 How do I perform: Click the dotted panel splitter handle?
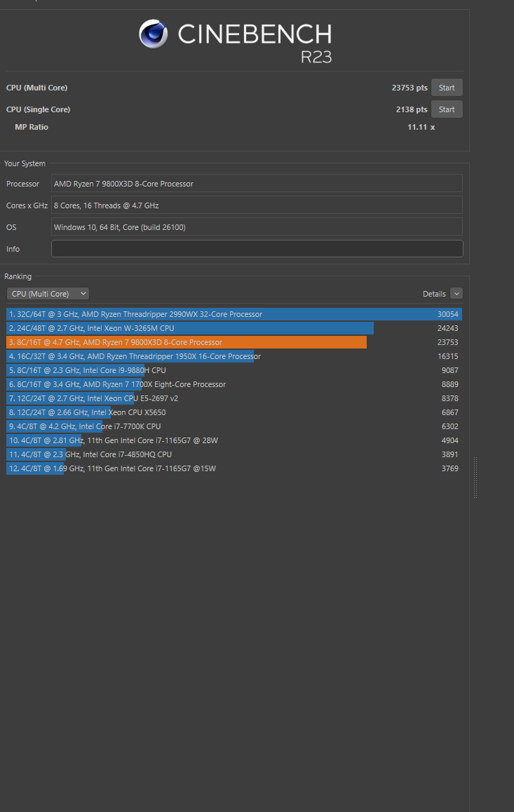tap(475, 478)
